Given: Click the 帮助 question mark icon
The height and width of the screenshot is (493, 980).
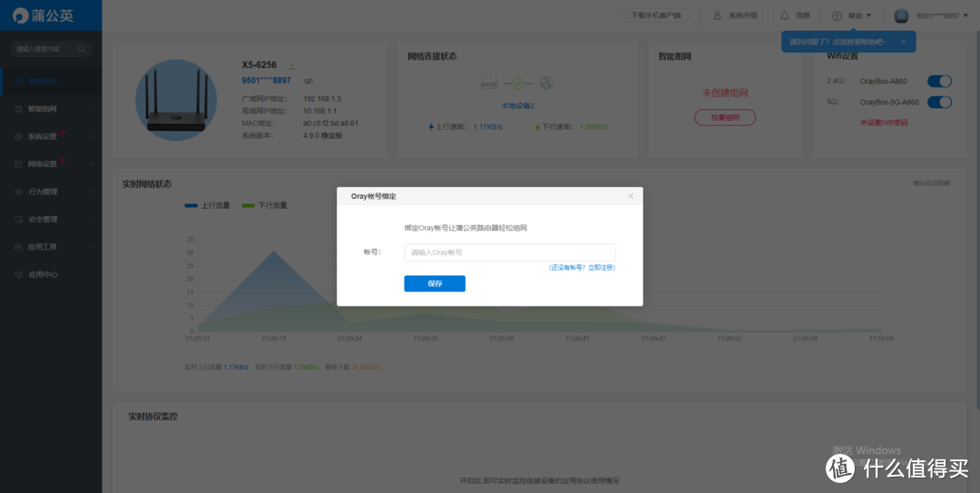Looking at the screenshot, I should click(x=837, y=15).
